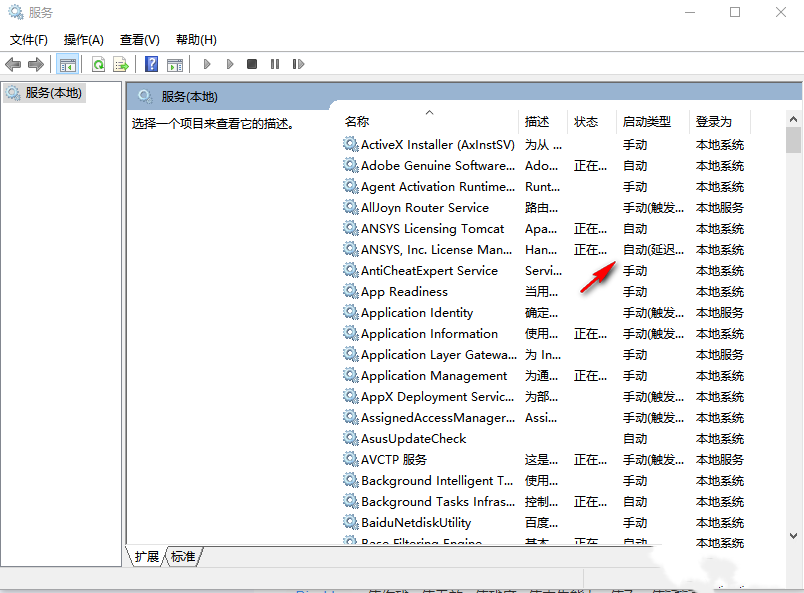Switch to the 扩展 tab
This screenshot has width=804, height=593.
pos(147,557)
